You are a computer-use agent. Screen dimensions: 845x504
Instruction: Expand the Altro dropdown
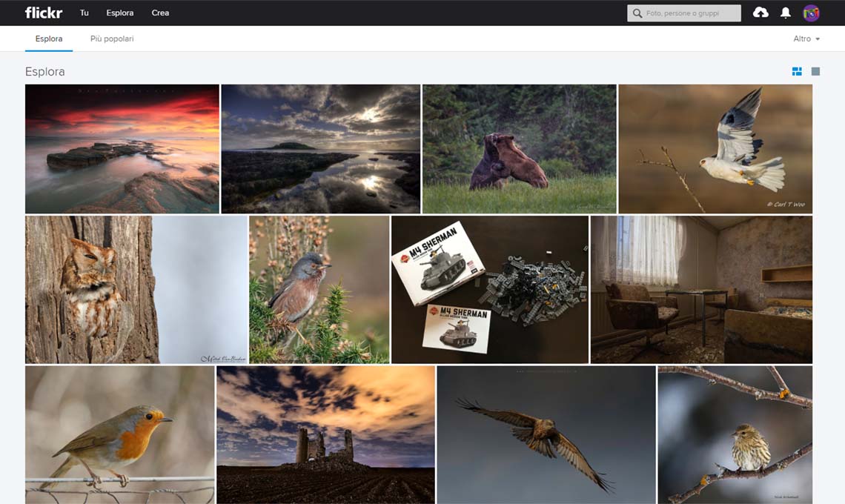coord(806,39)
